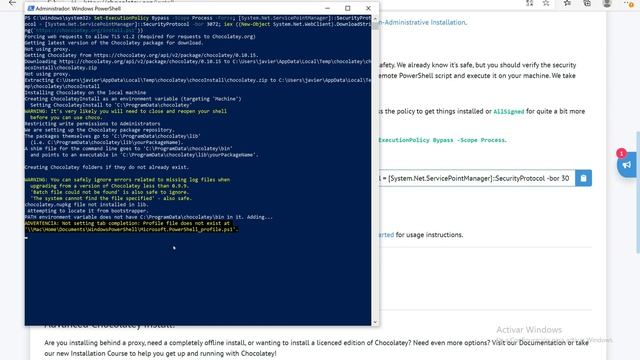Click the user profile avatar in the browser
This screenshot has width=640, height=360.
(x=607, y=3)
